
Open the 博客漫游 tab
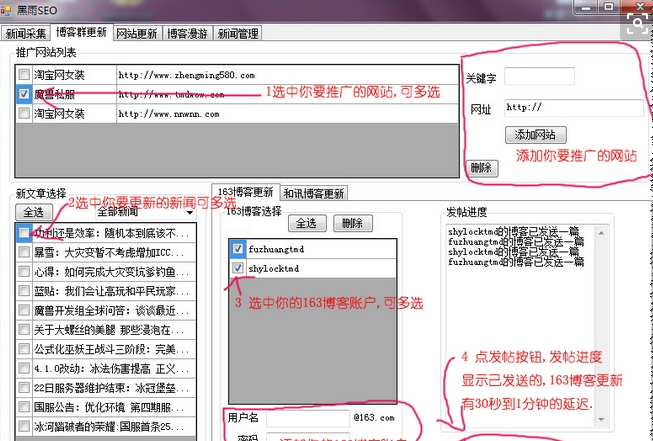click(187, 33)
